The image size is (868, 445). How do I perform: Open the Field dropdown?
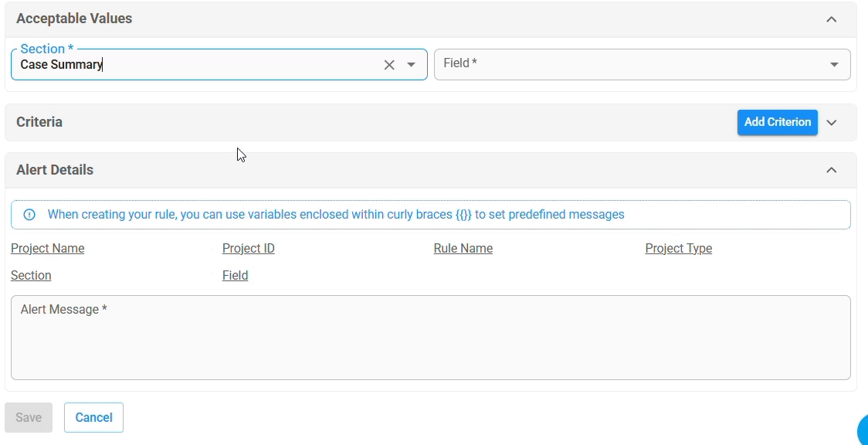point(834,65)
